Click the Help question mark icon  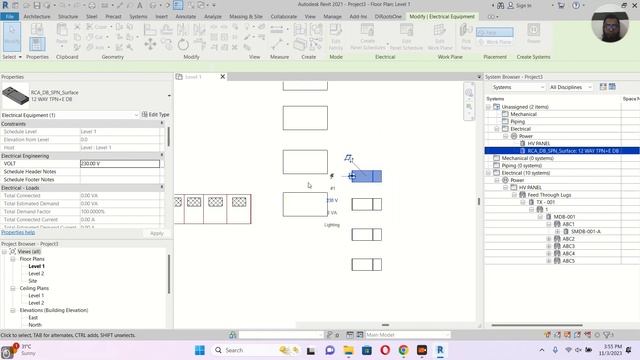click(x=576, y=5)
